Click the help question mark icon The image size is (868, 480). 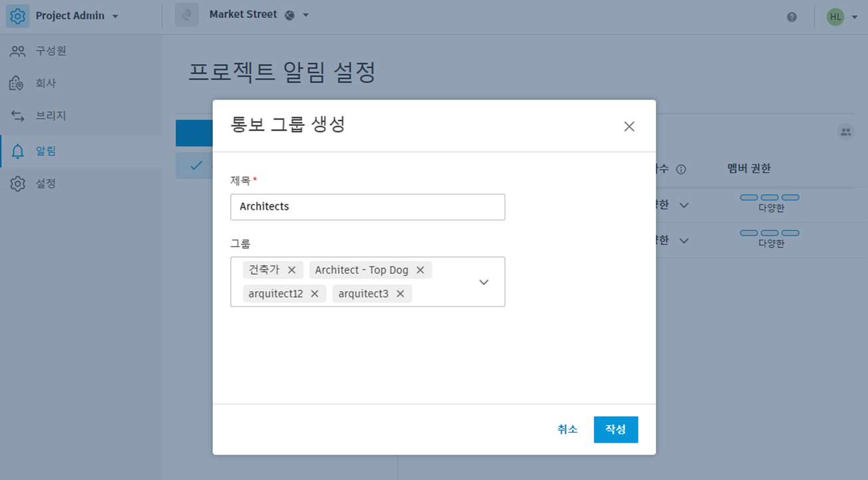coord(792,17)
